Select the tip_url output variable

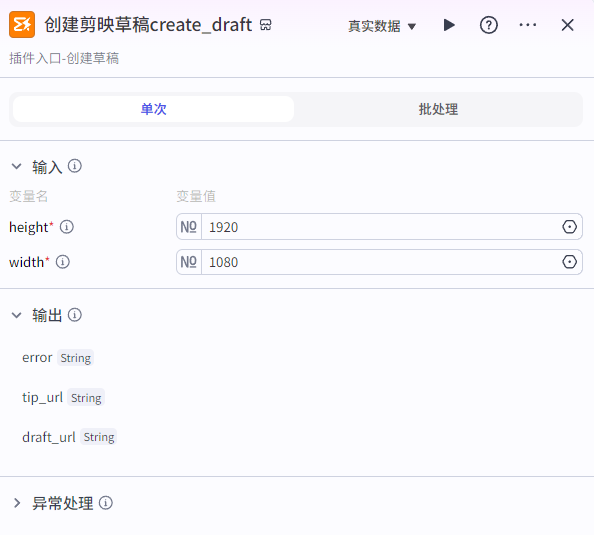click(42, 397)
